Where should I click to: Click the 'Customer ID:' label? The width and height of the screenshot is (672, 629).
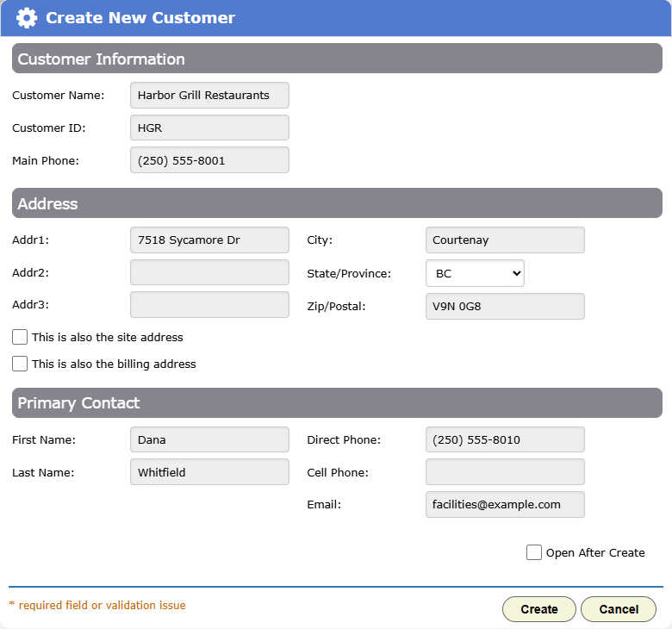[49, 128]
